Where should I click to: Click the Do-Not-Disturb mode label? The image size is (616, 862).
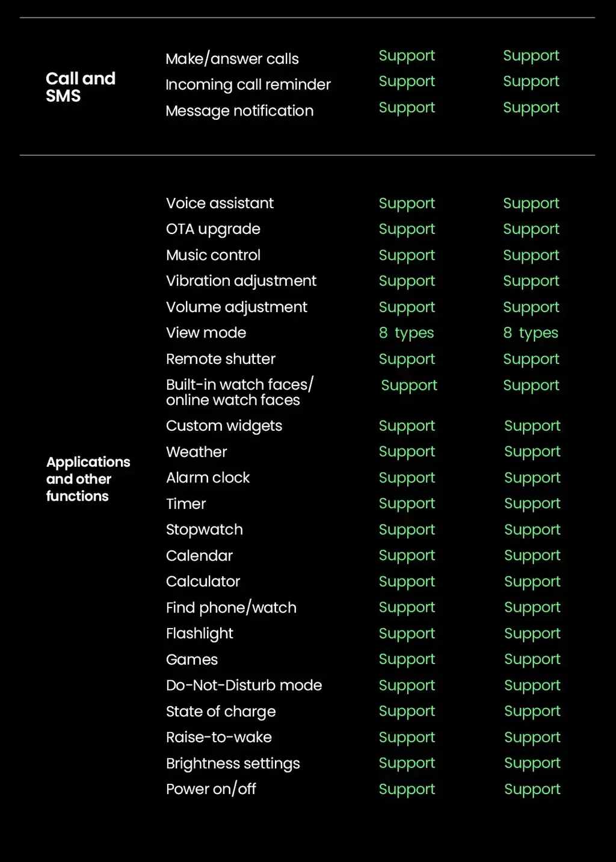click(244, 685)
